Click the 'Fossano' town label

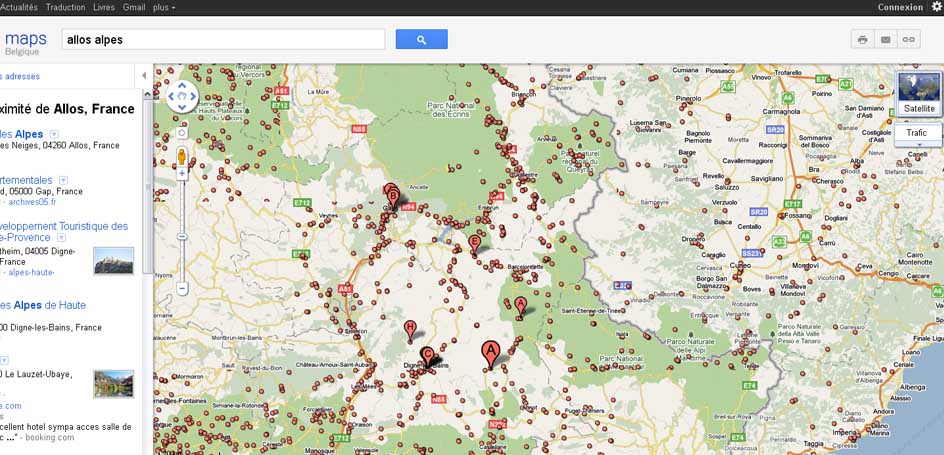click(799, 215)
